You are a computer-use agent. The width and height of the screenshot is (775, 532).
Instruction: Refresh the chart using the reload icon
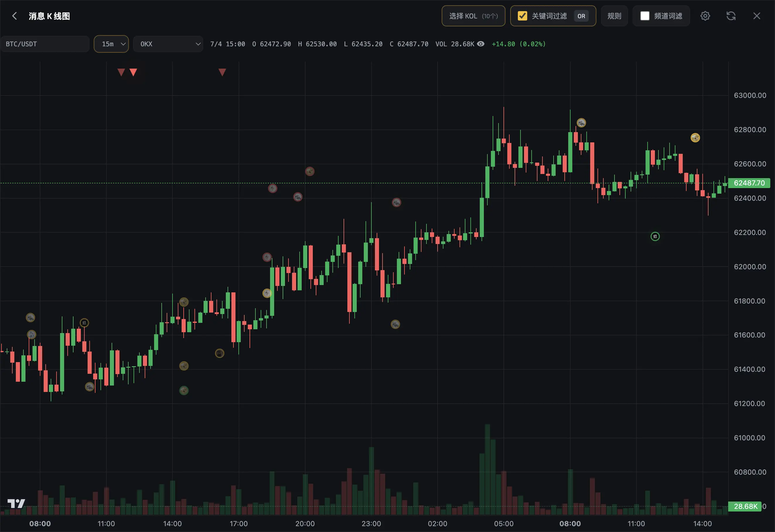(x=731, y=16)
